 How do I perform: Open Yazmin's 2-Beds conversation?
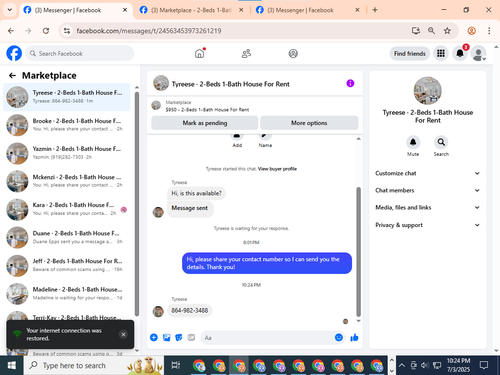(67, 153)
